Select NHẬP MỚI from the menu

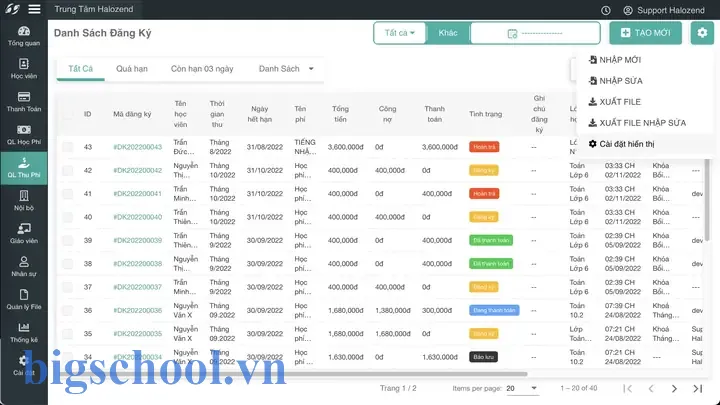[x=615, y=60]
